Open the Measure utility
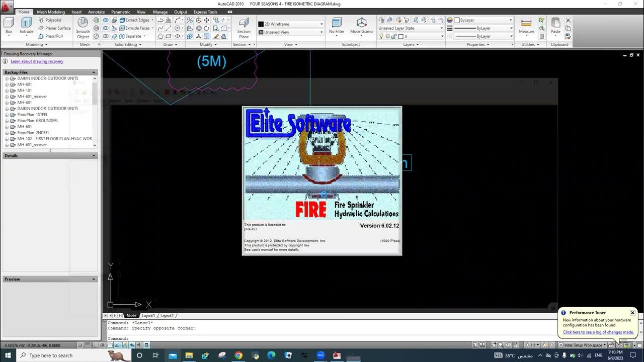644x362 pixels. 527,25
